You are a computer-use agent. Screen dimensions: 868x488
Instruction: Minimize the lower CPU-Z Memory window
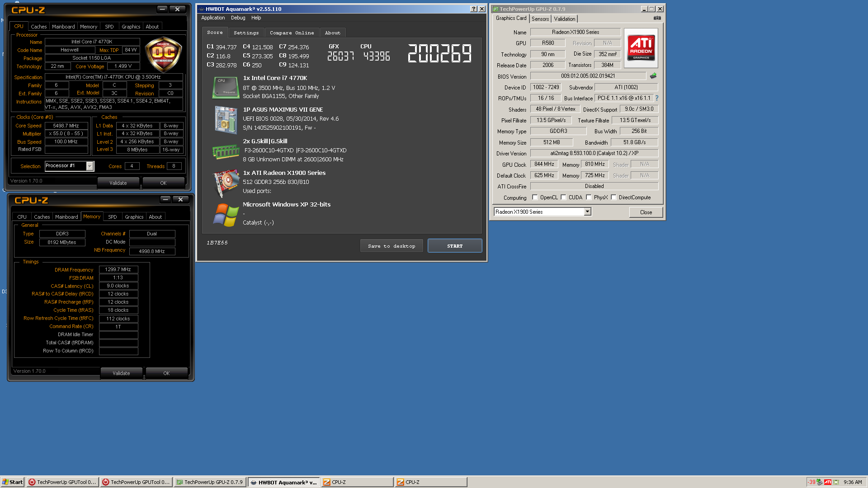pos(165,199)
